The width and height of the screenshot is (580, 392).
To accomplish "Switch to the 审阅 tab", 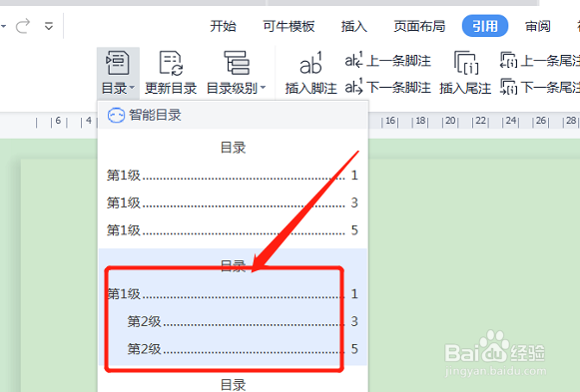I will coord(538,26).
